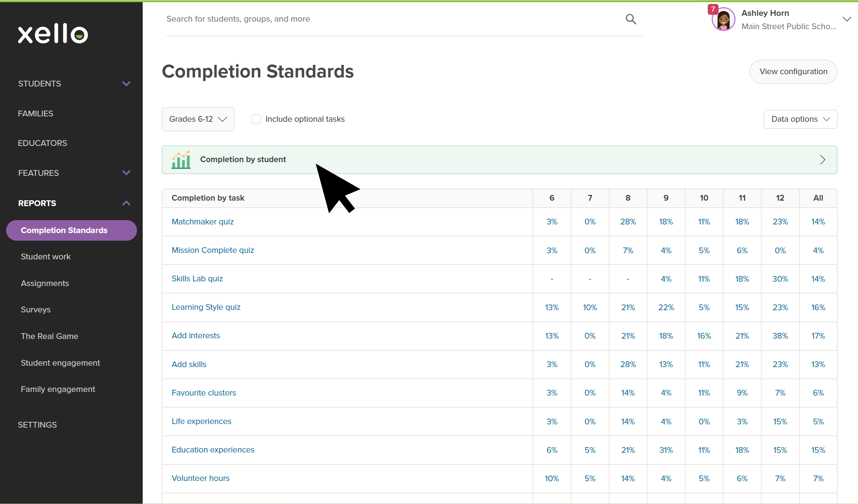
Task: Click the search magnifier icon
Action: 631,19
